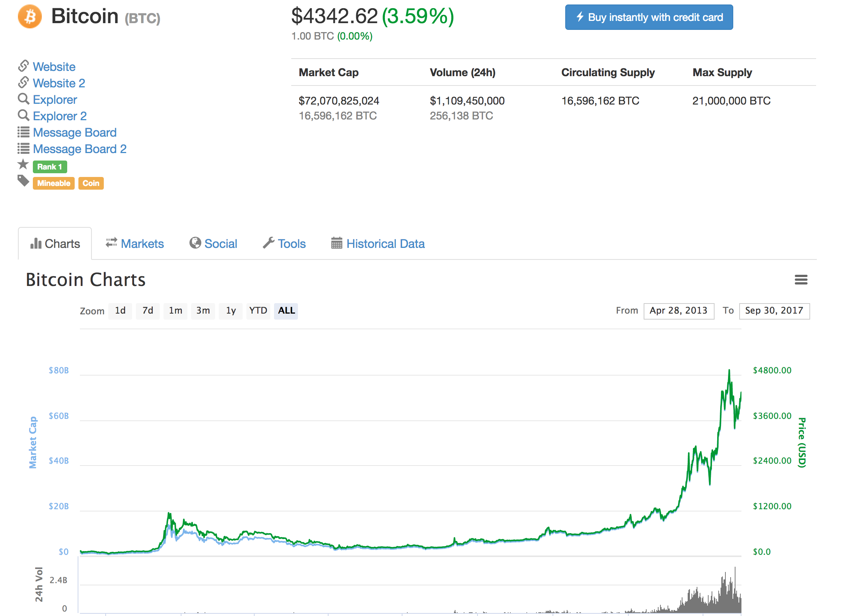Screen dimensions: 843x616
Task: Open the Website 2 link
Action: coord(59,83)
